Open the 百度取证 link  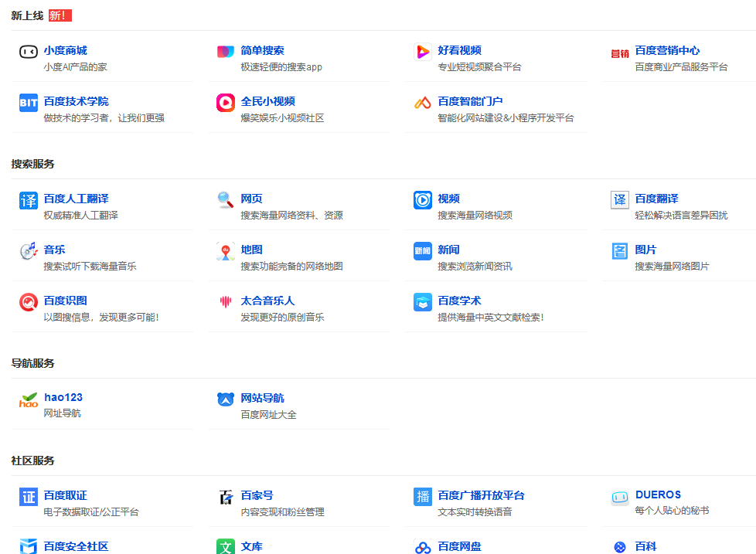coord(65,496)
